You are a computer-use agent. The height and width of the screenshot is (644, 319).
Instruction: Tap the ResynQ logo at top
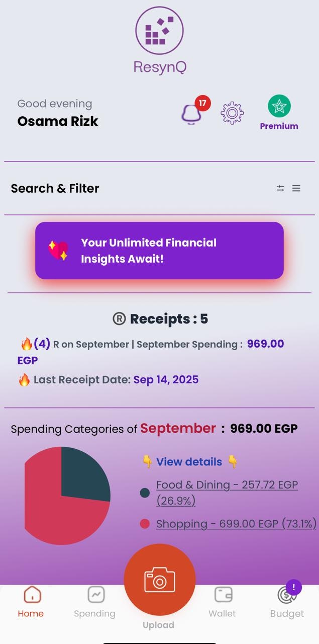click(160, 40)
